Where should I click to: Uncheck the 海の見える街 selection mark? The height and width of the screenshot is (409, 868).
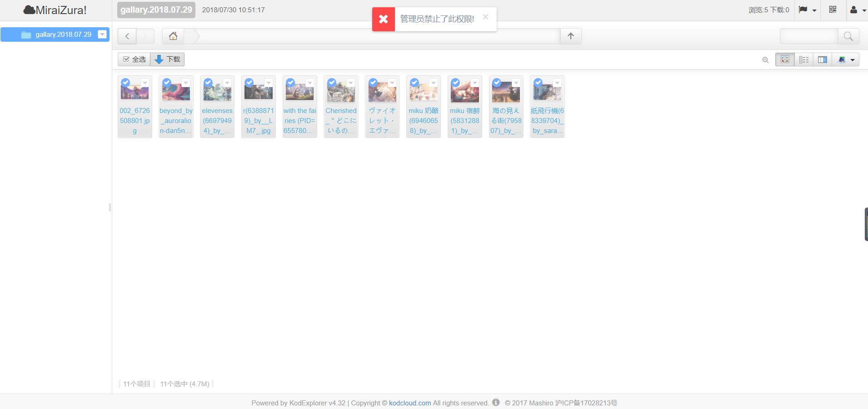[x=497, y=83]
